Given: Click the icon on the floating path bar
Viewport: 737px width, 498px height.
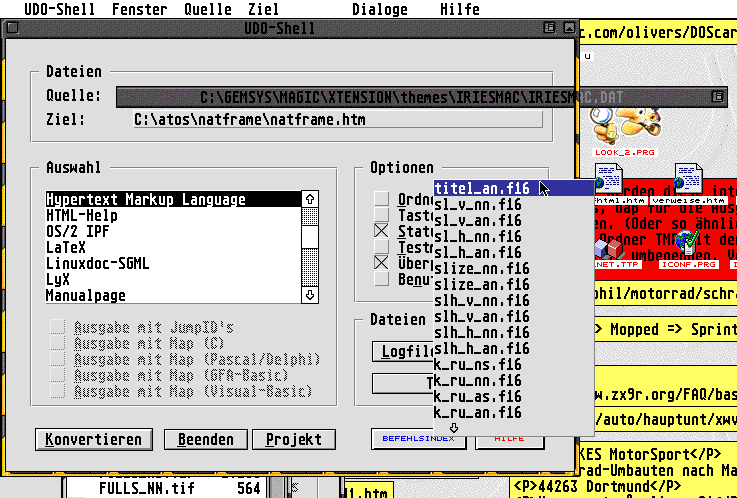Looking at the screenshot, I should coord(716,96).
